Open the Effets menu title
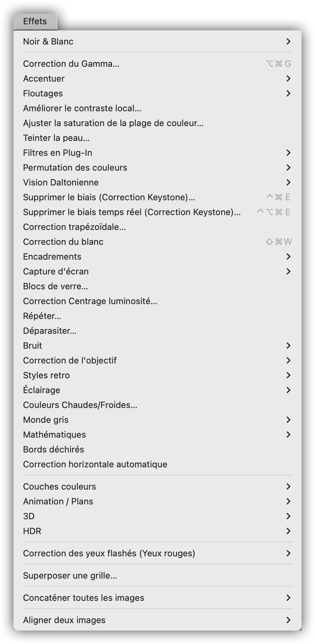 tap(35, 21)
